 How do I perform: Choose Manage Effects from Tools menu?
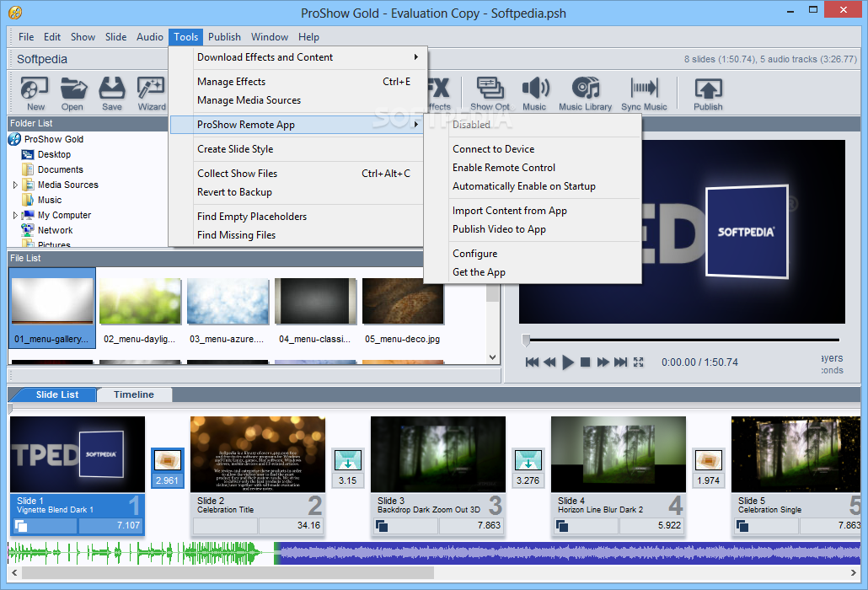(297, 82)
